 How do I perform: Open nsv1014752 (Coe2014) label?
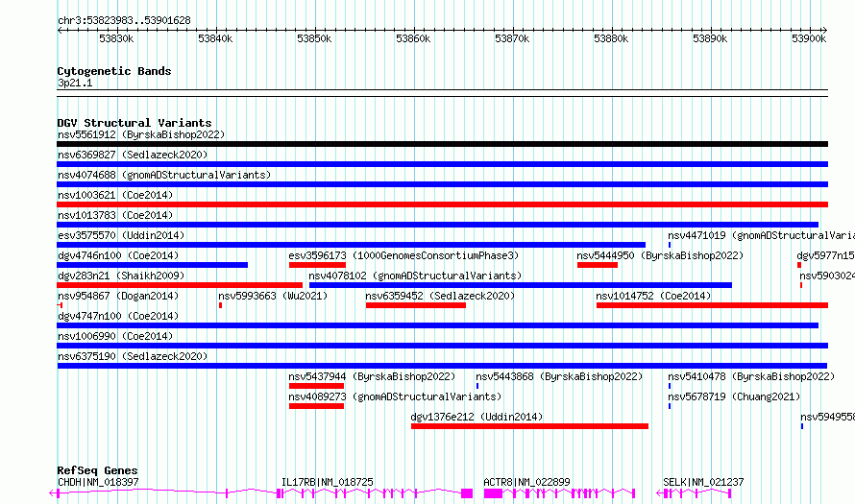point(653,296)
